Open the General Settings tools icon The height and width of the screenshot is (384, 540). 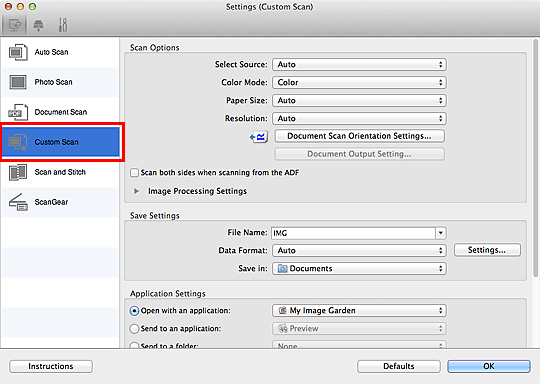coord(63,25)
